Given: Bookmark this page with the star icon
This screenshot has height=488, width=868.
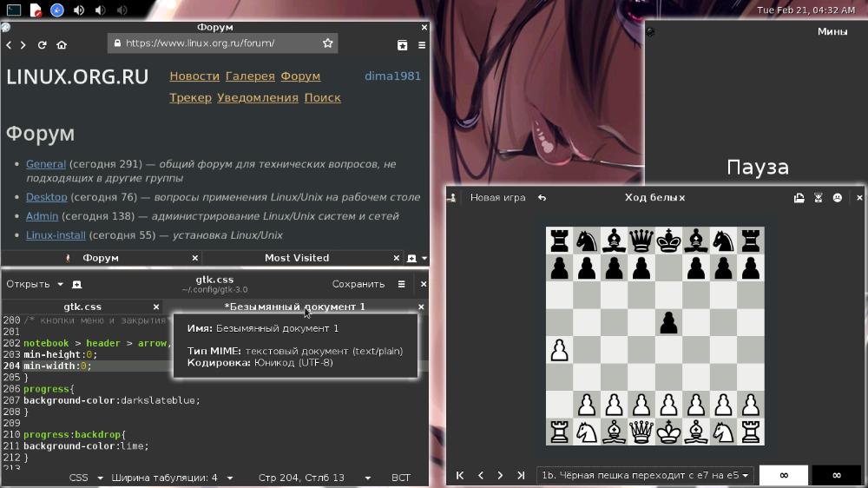Looking at the screenshot, I should 328,43.
